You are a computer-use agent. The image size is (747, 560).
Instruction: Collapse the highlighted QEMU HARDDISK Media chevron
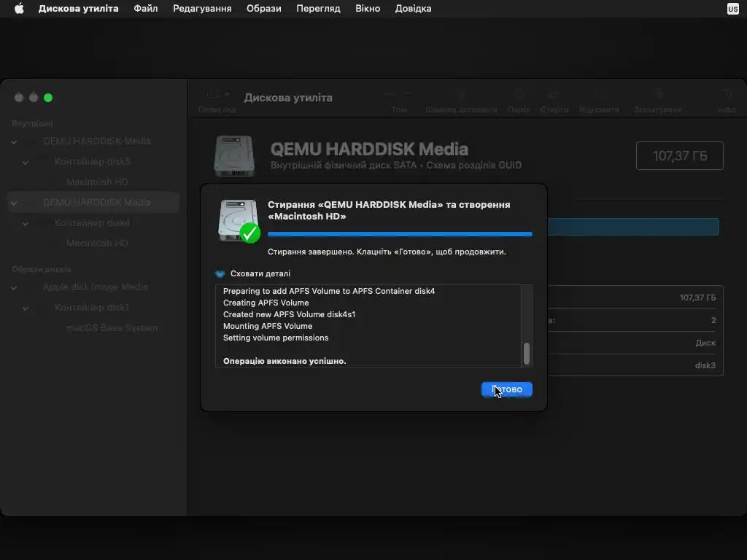point(14,203)
